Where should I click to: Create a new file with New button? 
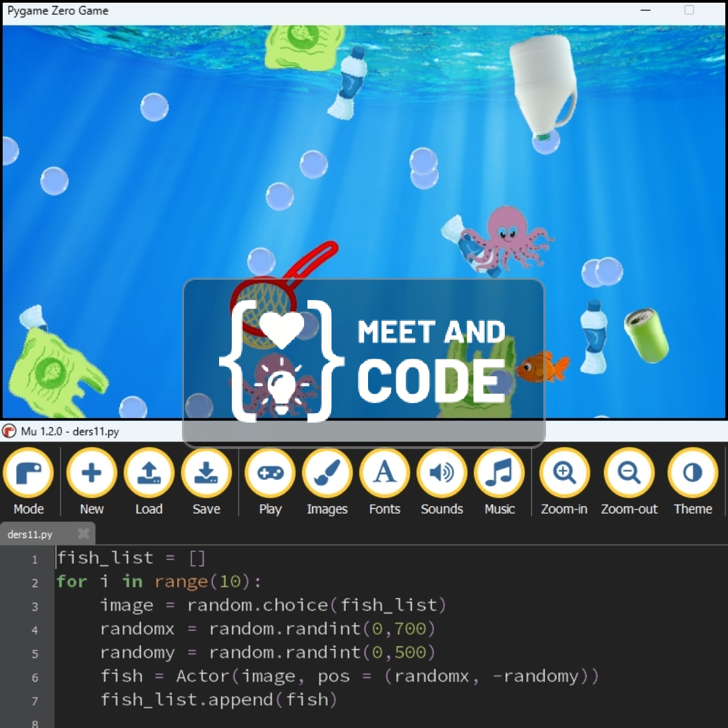[92, 481]
